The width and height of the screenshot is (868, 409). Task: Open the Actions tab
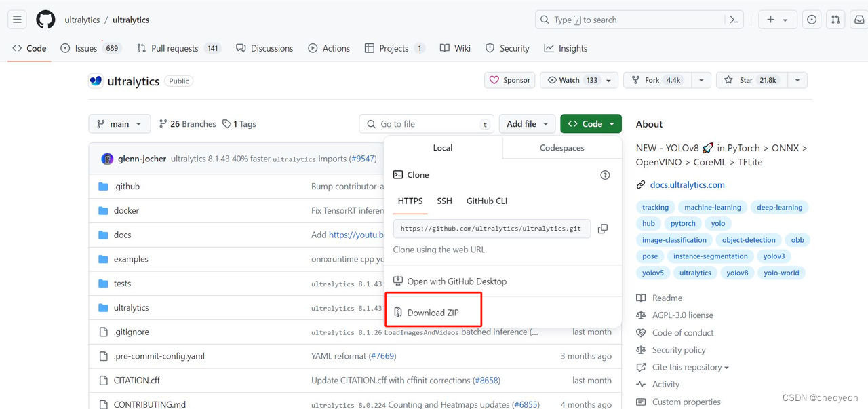click(329, 48)
